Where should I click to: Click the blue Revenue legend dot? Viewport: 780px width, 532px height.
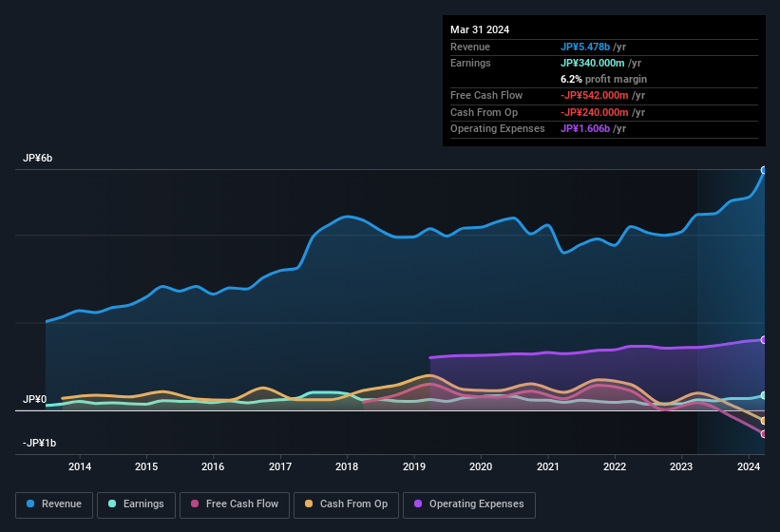click(x=31, y=504)
